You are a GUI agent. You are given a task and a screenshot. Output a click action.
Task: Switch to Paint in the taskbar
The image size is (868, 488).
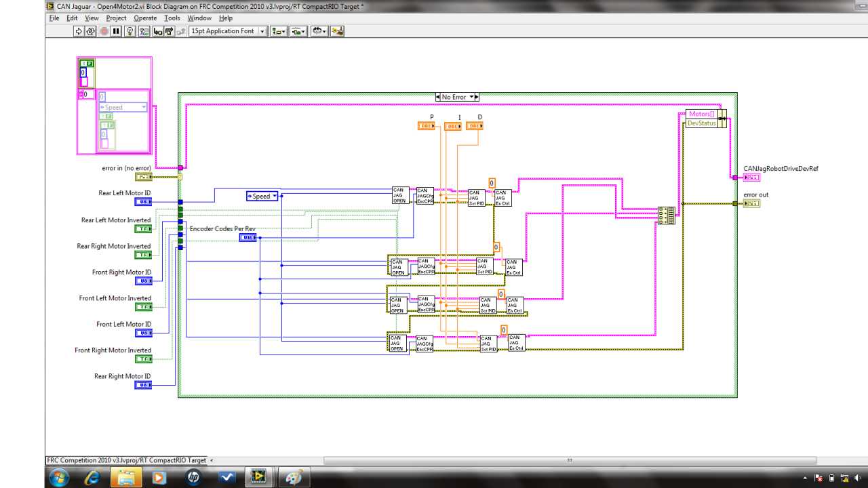(x=293, y=477)
